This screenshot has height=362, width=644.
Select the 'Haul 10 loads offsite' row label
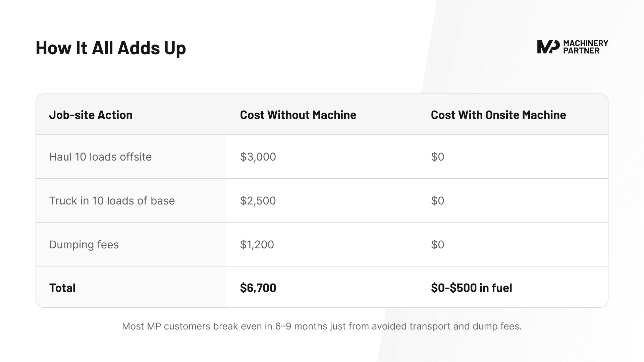click(x=100, y=157)
